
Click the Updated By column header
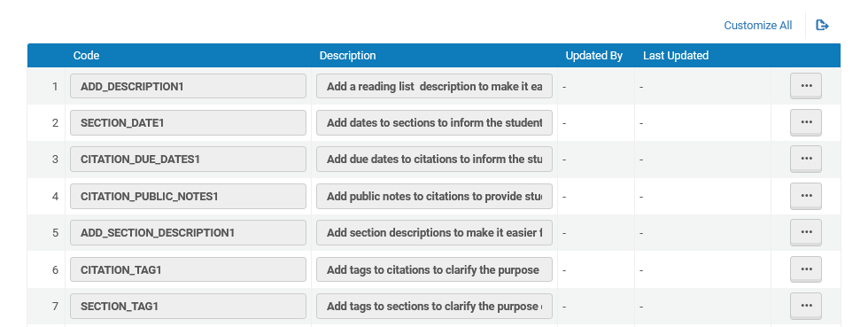click(594, 56)
